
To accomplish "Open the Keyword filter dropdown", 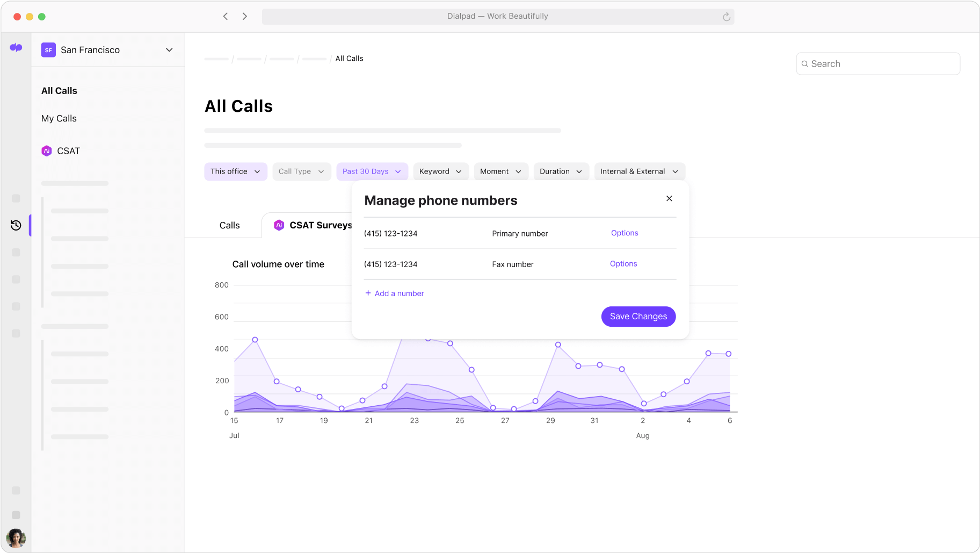I will point(441,171).
